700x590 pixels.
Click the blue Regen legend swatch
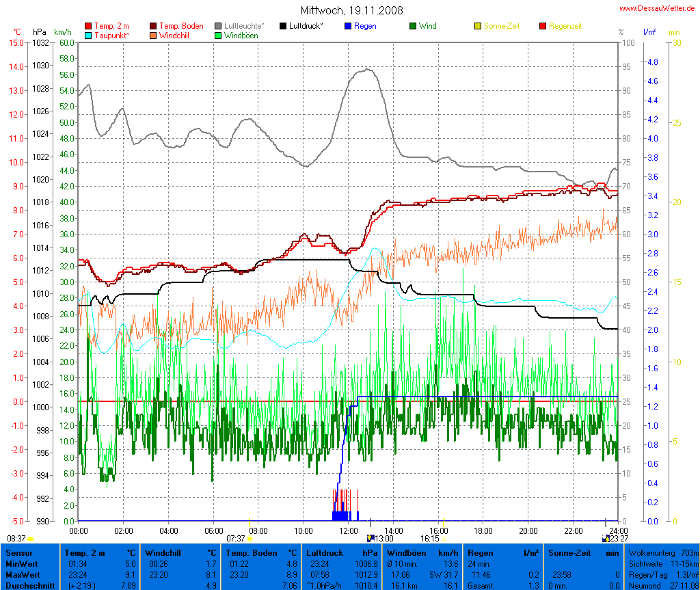click(349, 26)
